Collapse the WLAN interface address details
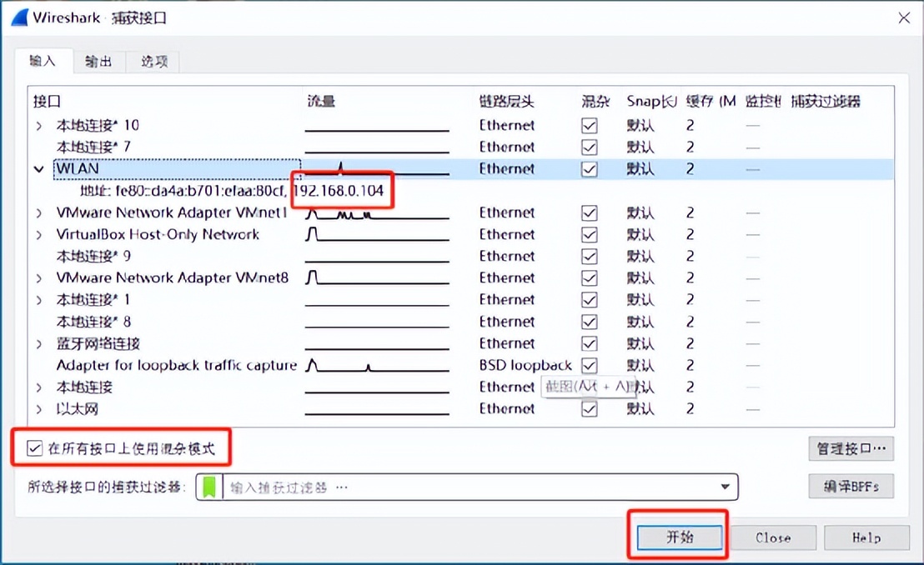This screenshot has height=565, width=924. click(x=38, y=168)
